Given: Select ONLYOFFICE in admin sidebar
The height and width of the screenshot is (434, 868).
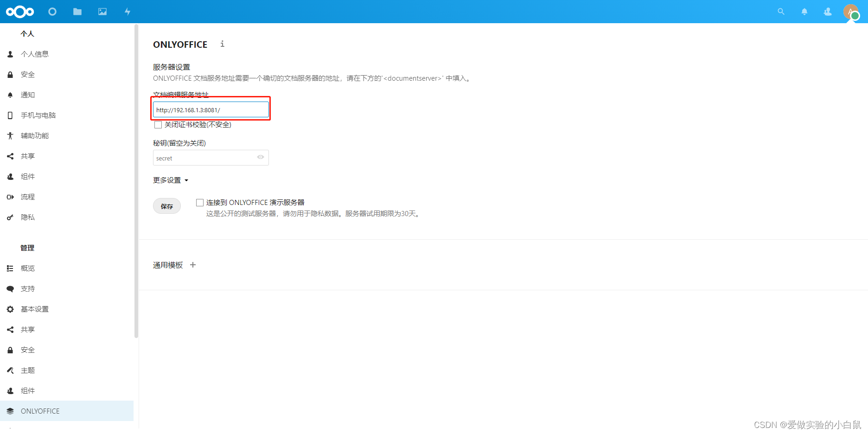Looking at the screenshot, I should (67, 411).
